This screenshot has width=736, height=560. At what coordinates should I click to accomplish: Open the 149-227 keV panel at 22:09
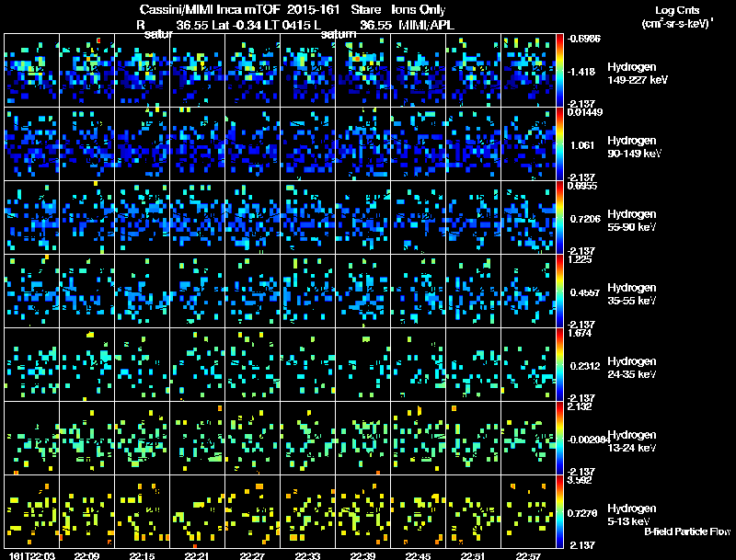pos(86,71)
